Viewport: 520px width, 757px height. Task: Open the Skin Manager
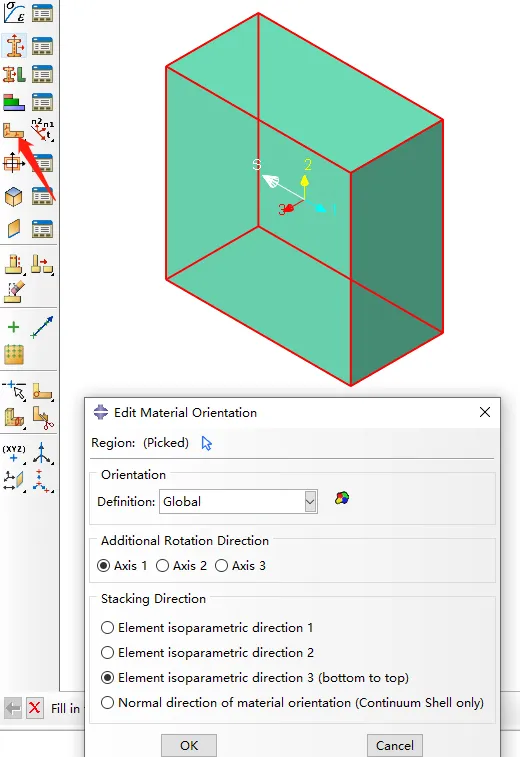coord(42,196)
